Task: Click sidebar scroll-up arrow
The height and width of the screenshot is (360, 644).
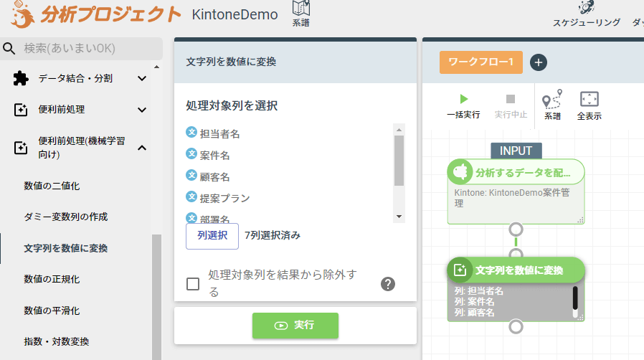Action: (x=156, y=67)
